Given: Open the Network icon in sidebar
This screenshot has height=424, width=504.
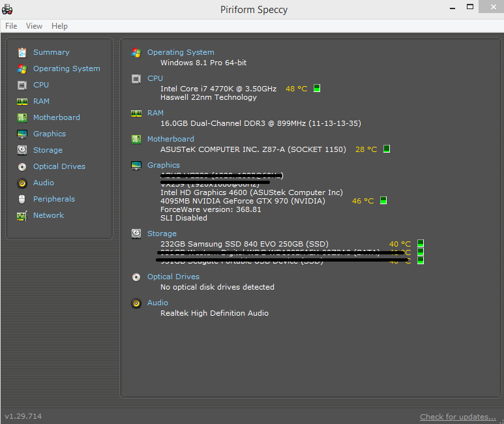Looking at the screenshot, I should [22, 215].
